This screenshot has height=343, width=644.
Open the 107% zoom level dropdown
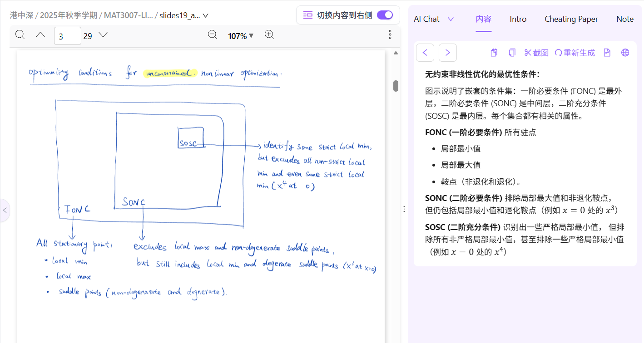pos(241,36)
